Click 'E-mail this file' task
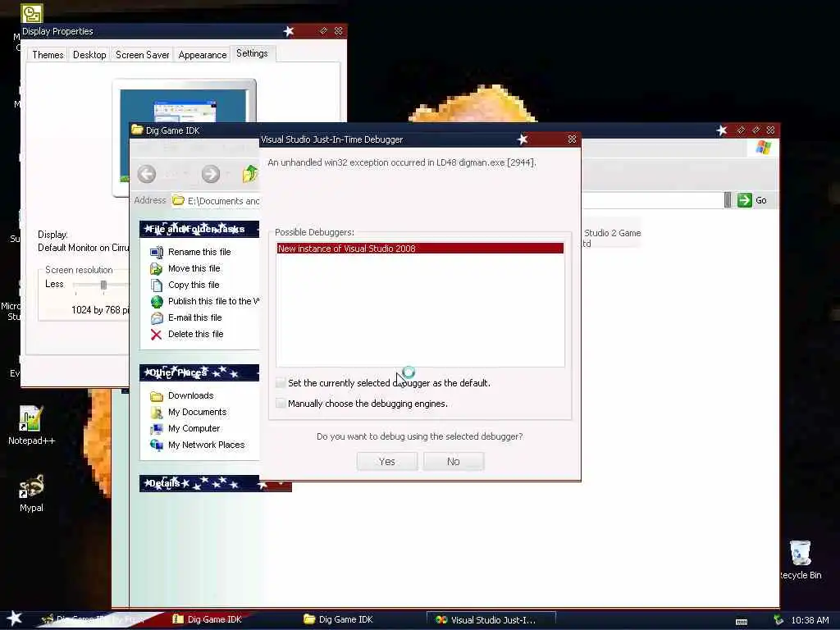The height and width of the screenshot is (630, 840). 194,317
